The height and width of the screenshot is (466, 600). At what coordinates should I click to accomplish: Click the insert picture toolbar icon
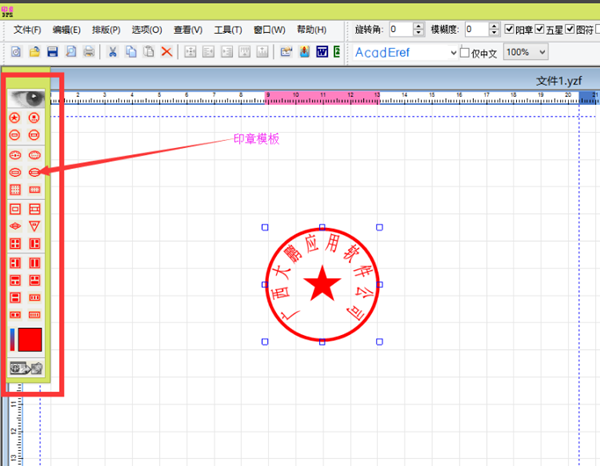click(286, 52)
